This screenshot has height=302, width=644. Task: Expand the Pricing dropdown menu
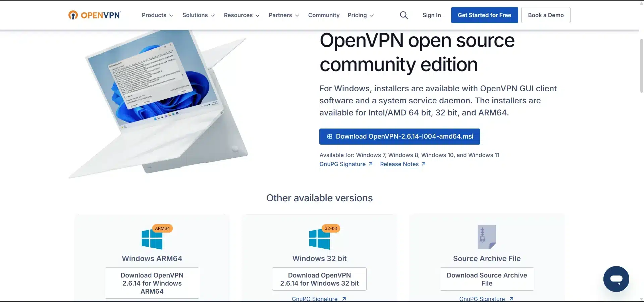[x=361, y=15]
